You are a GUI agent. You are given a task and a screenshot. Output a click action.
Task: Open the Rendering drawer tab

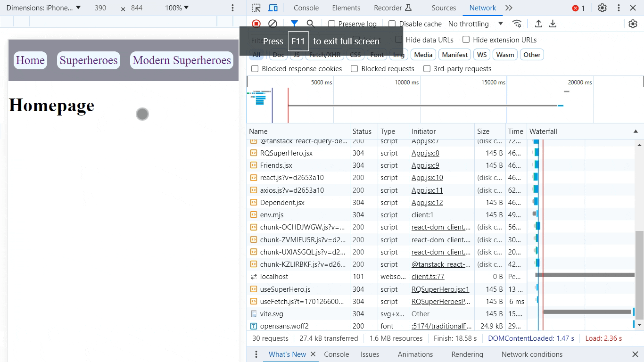coord(467,354)
